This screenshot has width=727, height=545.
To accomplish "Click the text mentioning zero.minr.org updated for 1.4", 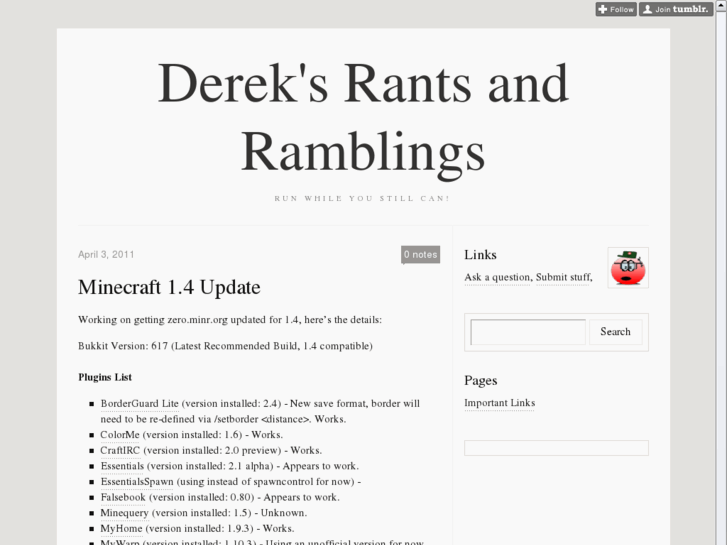I will pyautogui.click(x=230, y=320).
